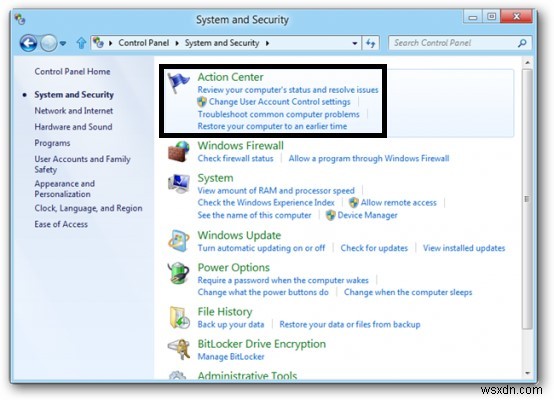Click shield icon next to Device Manager

click(330, 215)
